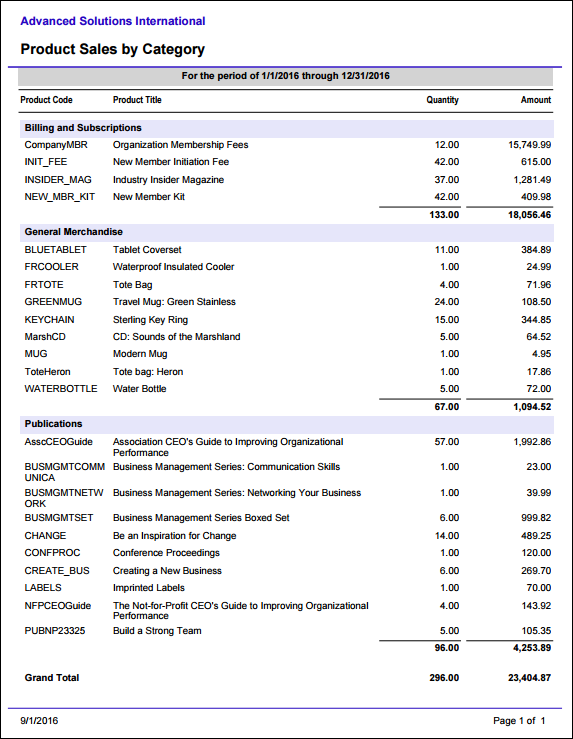Click the report period date banner
The image size is (573, 739).
point(286,76)
